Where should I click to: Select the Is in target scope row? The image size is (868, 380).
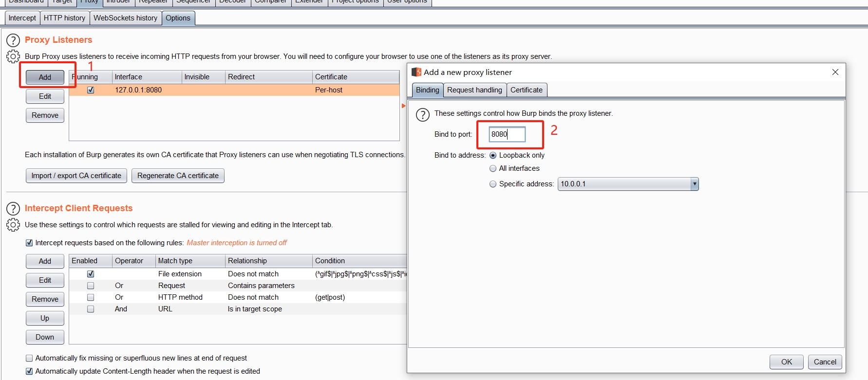tap(238, 309)
